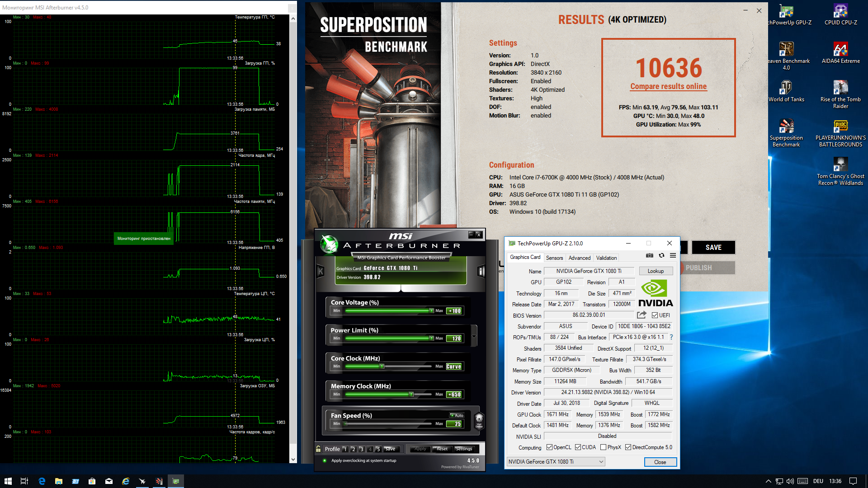The width and height of the screenshot is (868, 488).
Task: Open the NVIDIA GeForce GTX 1080 Ti dropdown
Action: tap(556, 462)
